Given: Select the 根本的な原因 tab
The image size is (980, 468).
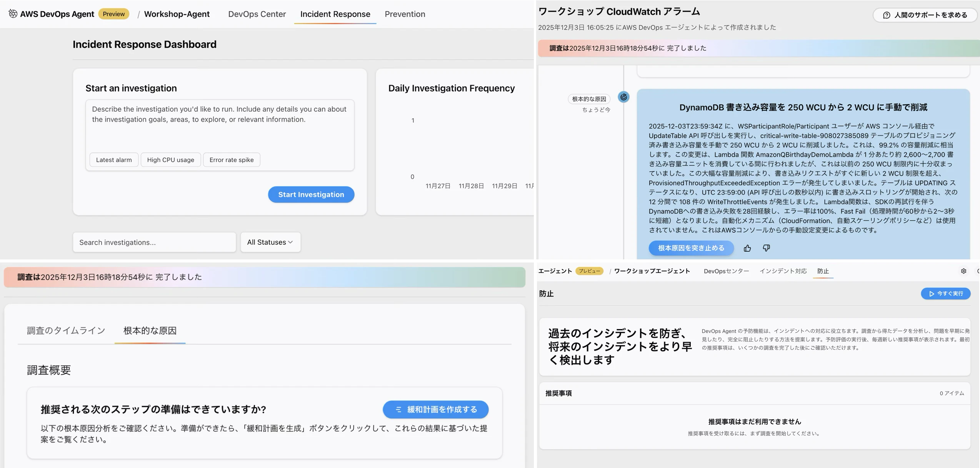Looking at the screenshot, I should tap(150, 331).
